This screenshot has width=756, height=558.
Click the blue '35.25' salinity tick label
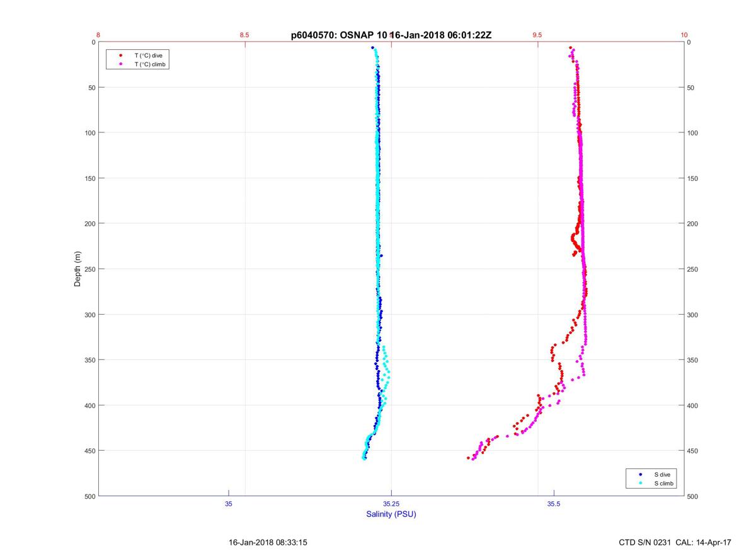391,504
